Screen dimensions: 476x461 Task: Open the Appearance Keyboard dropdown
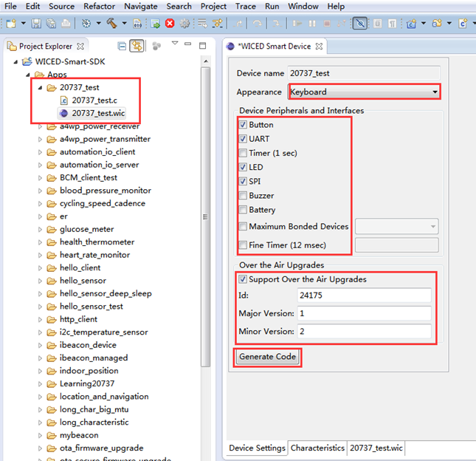point(364,92)
